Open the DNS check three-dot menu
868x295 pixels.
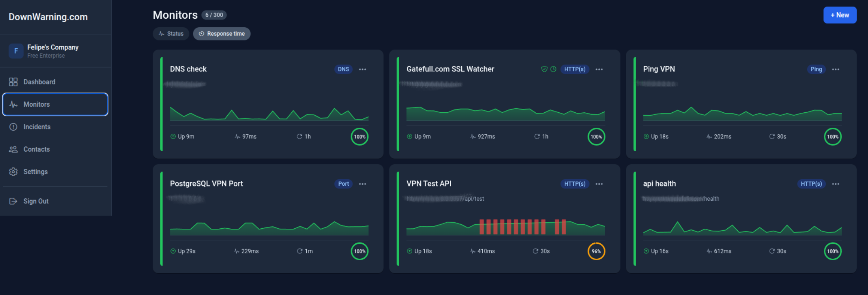(362, 69)
